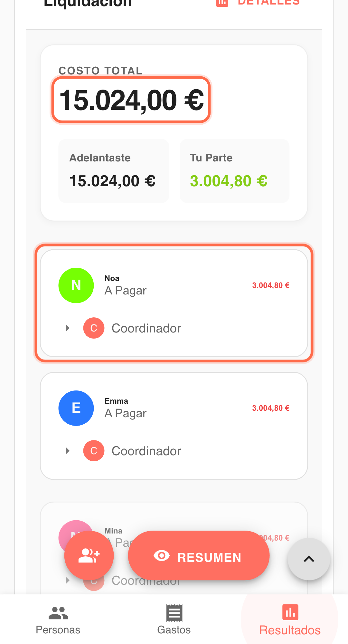Click the Coordinador C avatar in Noa's card
The height and width of the screenshot is (644, 348).
[x=94, y=328]
